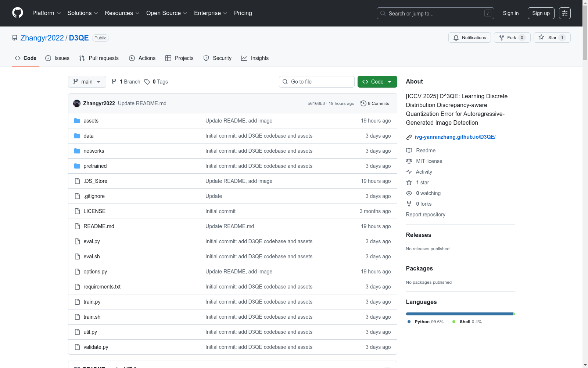Screen dimensions: 588x368
Task: Open the ivg-yanranzhang.github.io/D3QE/ link
Action: (455, 137)
